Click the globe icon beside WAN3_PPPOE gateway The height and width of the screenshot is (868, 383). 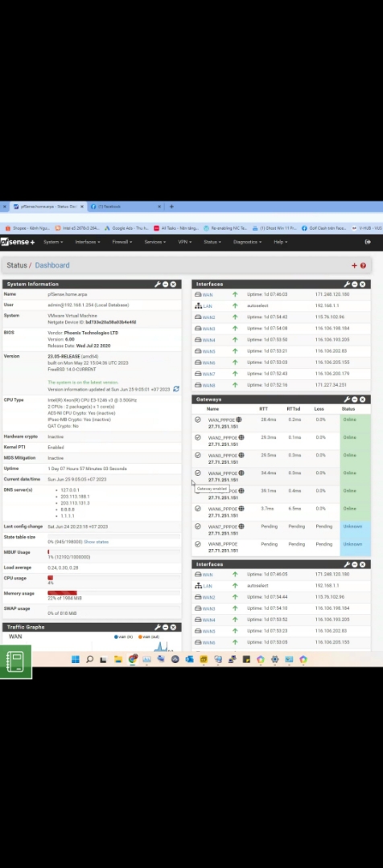[x=241, y=455]
